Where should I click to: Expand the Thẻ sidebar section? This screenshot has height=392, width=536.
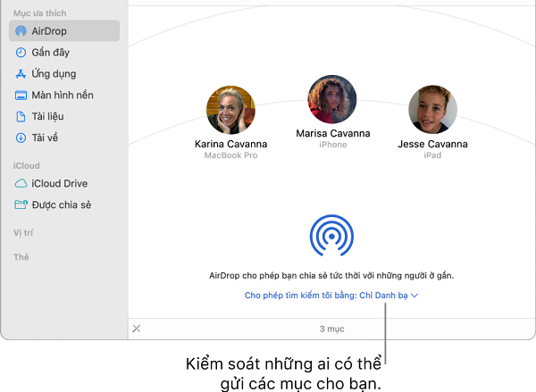coord(21,257)
